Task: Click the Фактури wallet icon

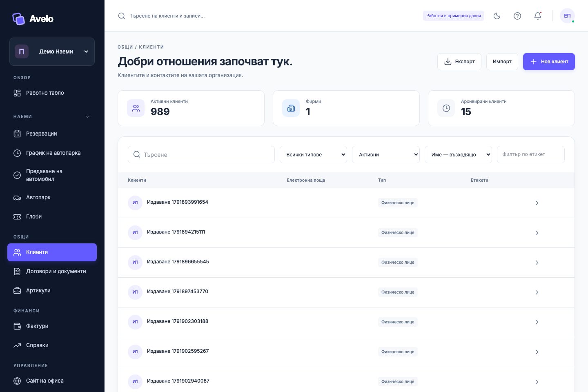Action: (x=17, y=326)
